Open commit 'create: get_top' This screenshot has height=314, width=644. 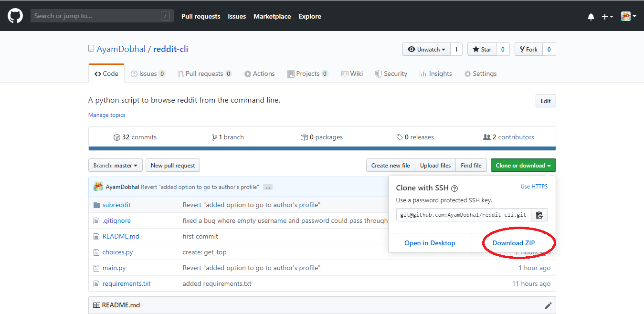click(204, 252)
